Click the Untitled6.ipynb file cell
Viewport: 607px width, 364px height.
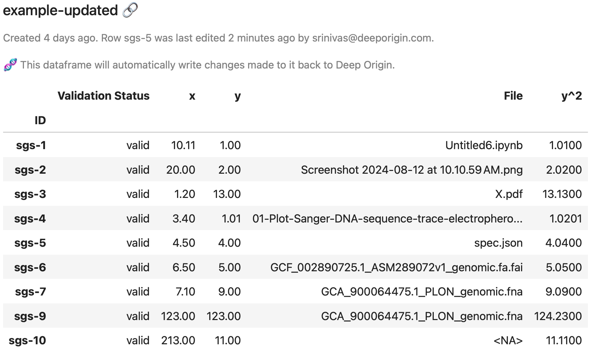pos(484,145)
